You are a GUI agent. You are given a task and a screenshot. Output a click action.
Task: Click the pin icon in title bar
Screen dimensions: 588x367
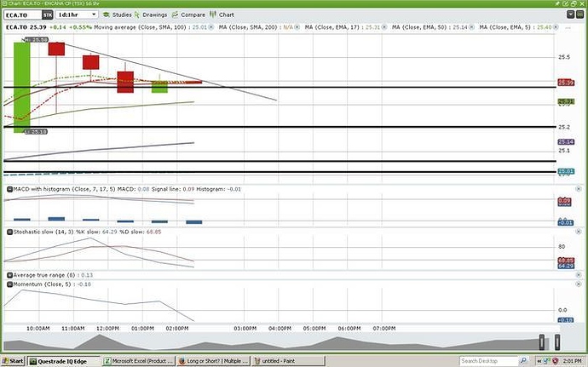tap(557, 3)
